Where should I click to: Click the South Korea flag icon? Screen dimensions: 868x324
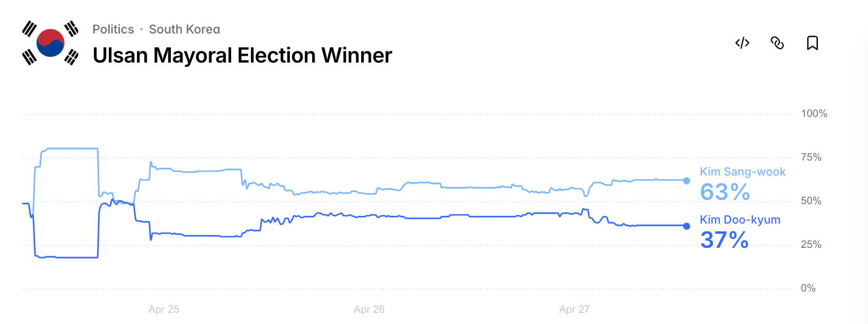pyautogui.click(x=50, y=43)
